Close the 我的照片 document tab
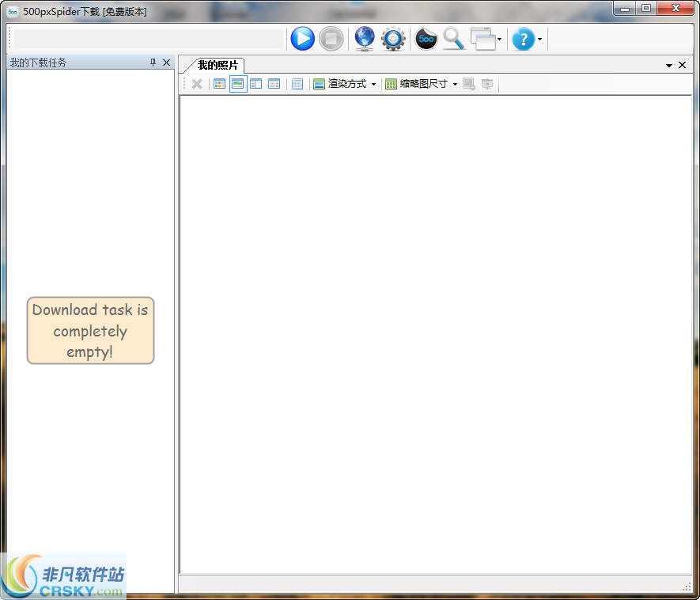Screen dimensions: 700x600 (x=682, y=65)
